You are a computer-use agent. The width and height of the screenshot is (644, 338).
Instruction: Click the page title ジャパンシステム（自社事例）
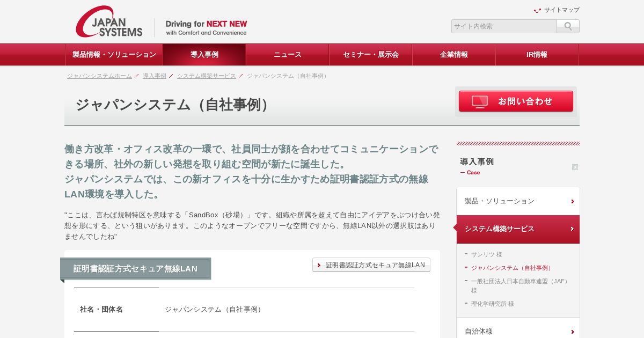pyautogui.click(x=175, y=105)
